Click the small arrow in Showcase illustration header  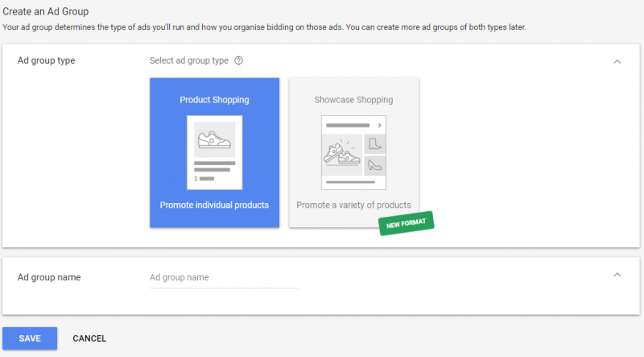click(x=379, y=125)
